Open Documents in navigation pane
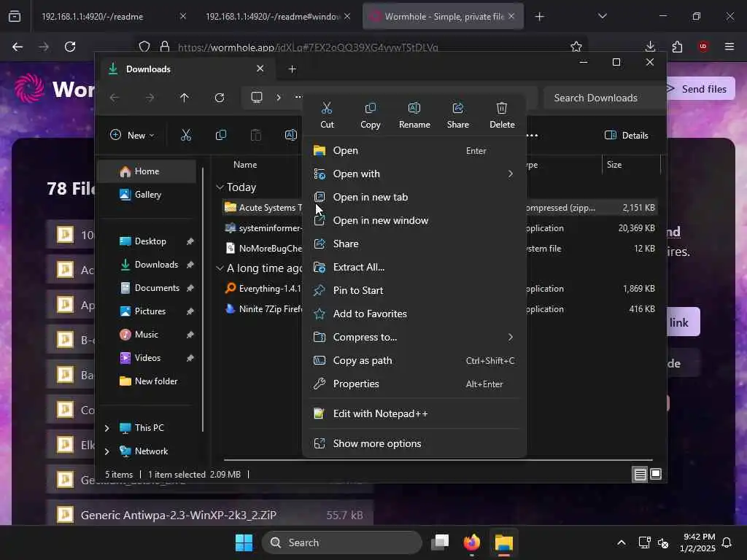This screenshot has width=747, height=560. [147, 288]
